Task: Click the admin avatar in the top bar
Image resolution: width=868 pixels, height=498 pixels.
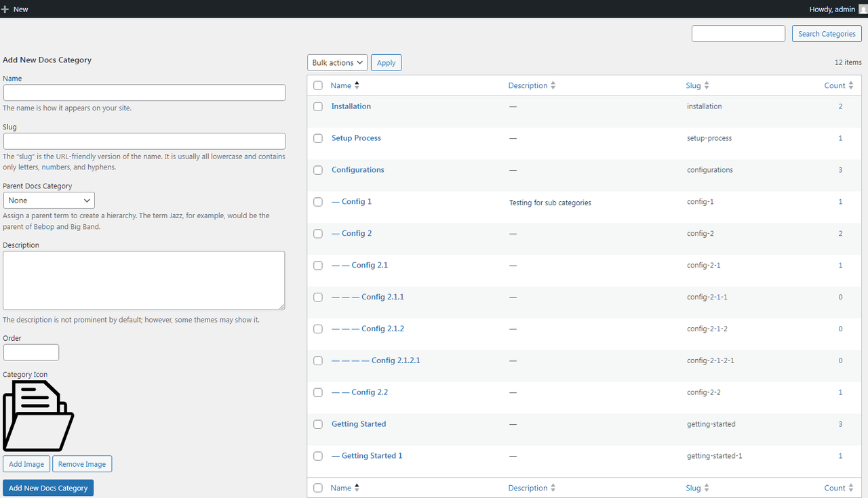Action: [x=862, y=9]
